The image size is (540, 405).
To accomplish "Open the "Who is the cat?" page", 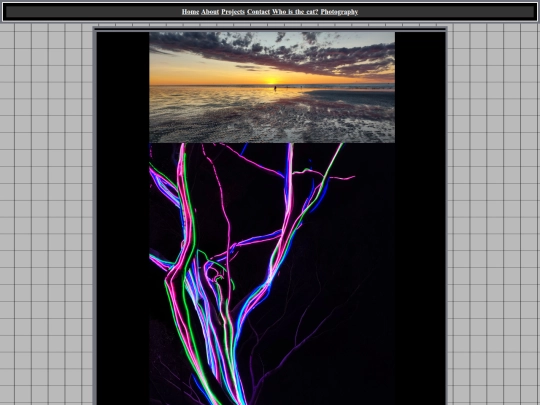I will tap(295, 12).
